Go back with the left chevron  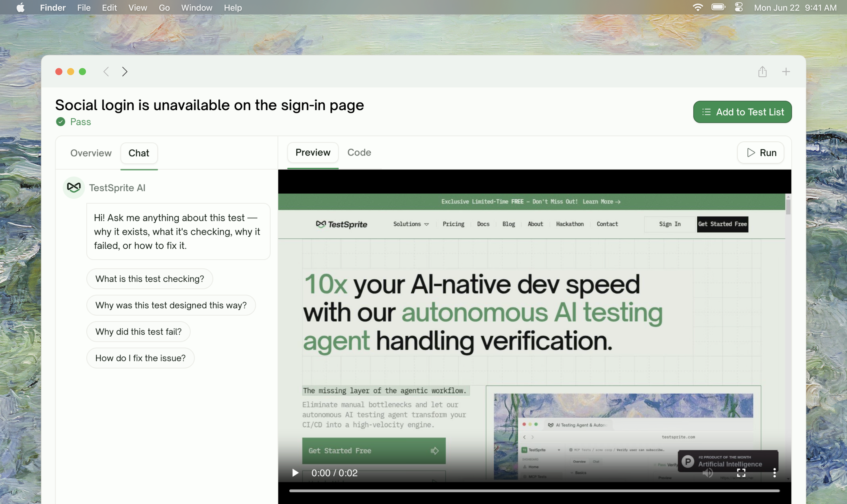pos(106,72)
